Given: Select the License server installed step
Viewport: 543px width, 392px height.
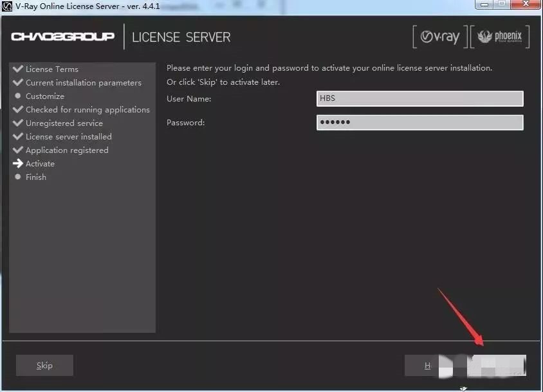Looking at the screenshot, I should [68, 137].
